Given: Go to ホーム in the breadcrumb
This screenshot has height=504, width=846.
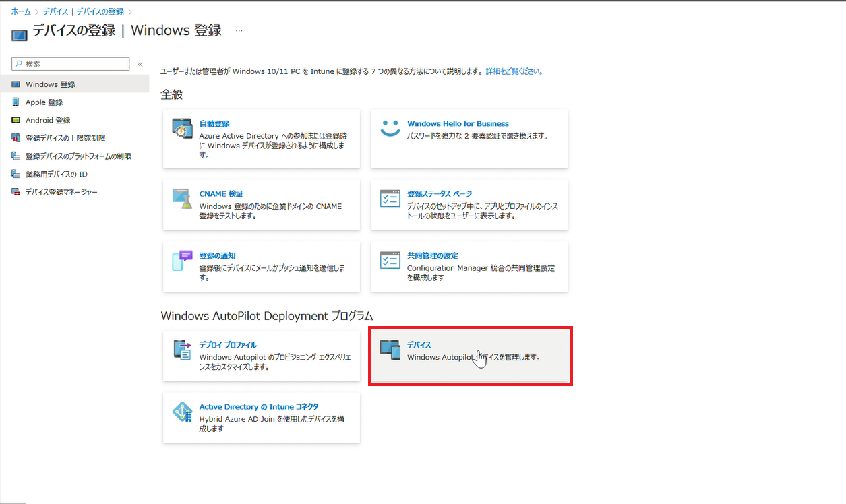Looking at the screenshot, I should [x=20, y=12].
